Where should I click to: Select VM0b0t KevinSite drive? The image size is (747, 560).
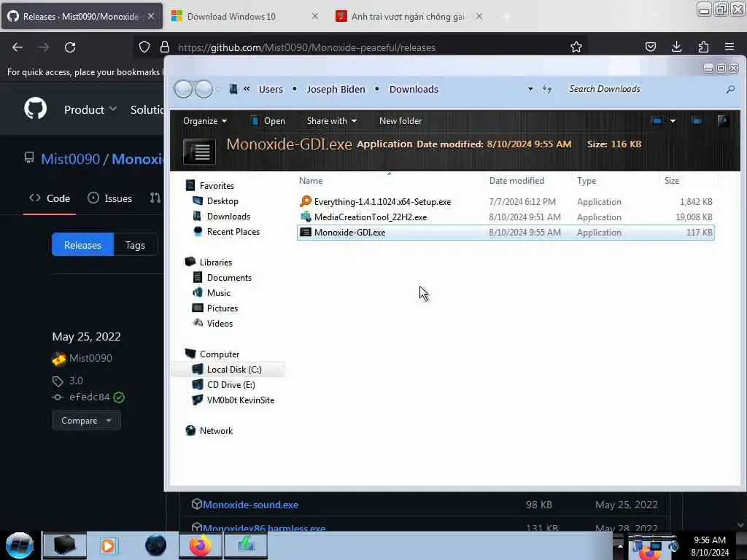240,400
